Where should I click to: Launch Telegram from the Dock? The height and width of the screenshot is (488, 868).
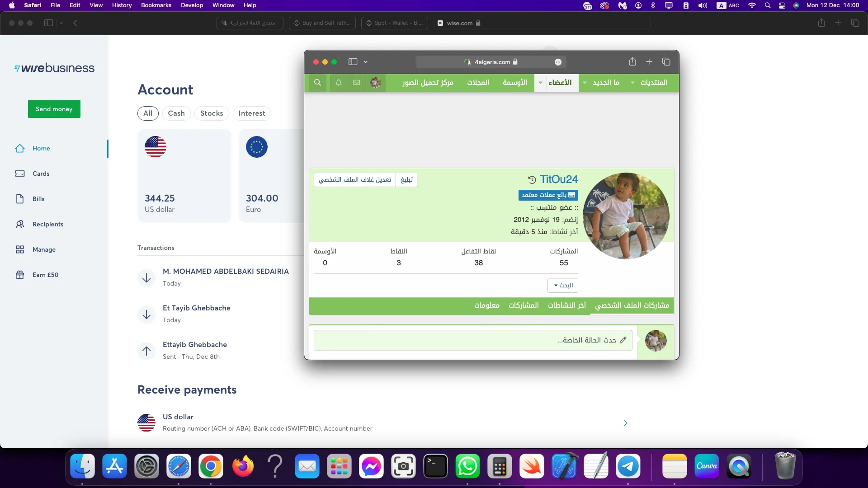[x=628, y=466]
